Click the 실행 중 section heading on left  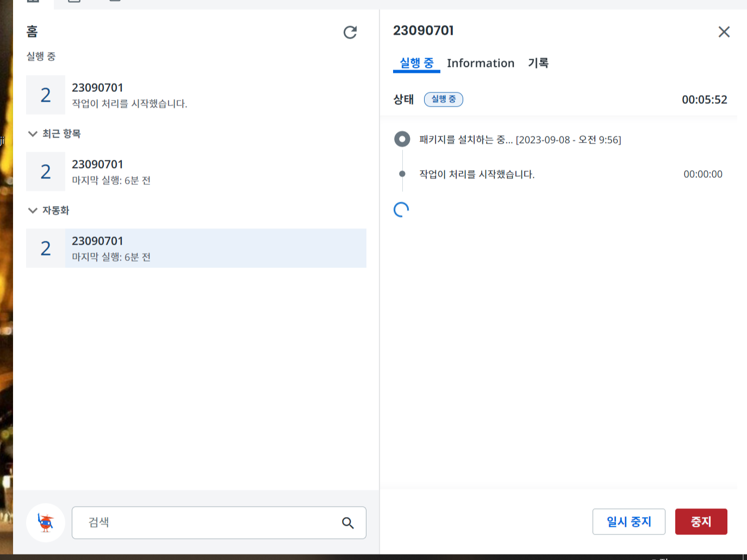coord(41,57)
